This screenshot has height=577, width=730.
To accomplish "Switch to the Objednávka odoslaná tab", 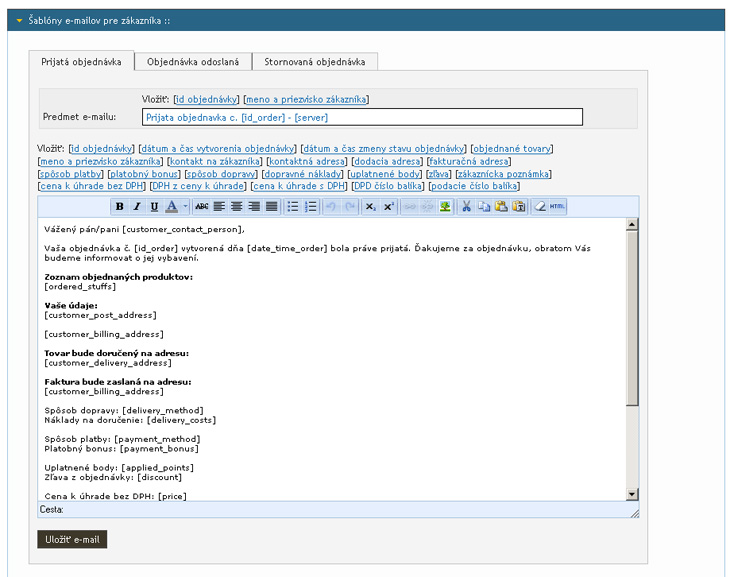I will click(192, 62).
